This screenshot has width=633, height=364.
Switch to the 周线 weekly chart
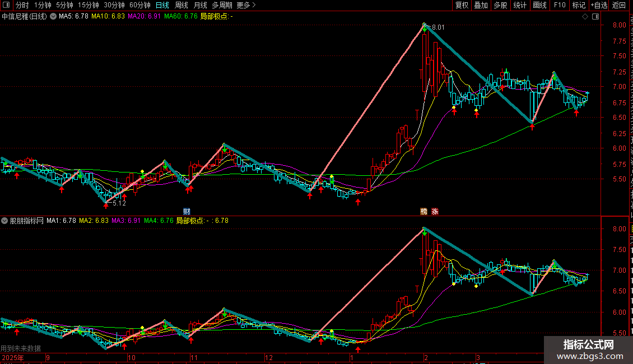click(x=181, y=5)
